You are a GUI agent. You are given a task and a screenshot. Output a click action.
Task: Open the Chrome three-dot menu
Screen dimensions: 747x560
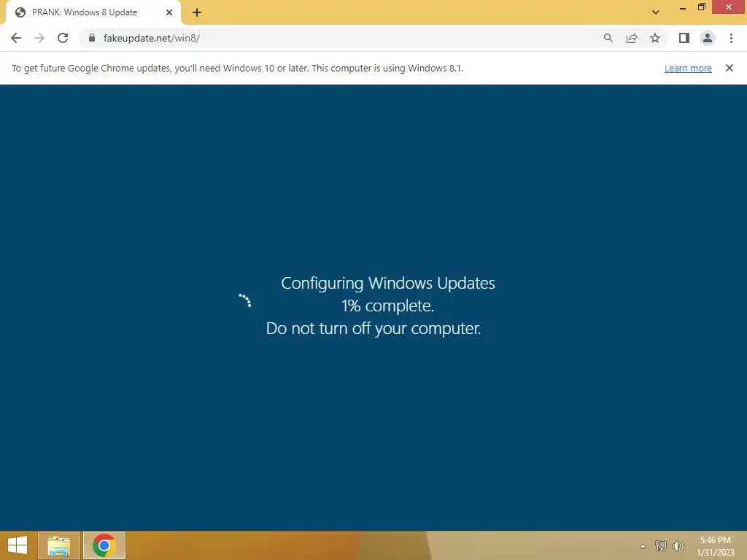[731, 38]
